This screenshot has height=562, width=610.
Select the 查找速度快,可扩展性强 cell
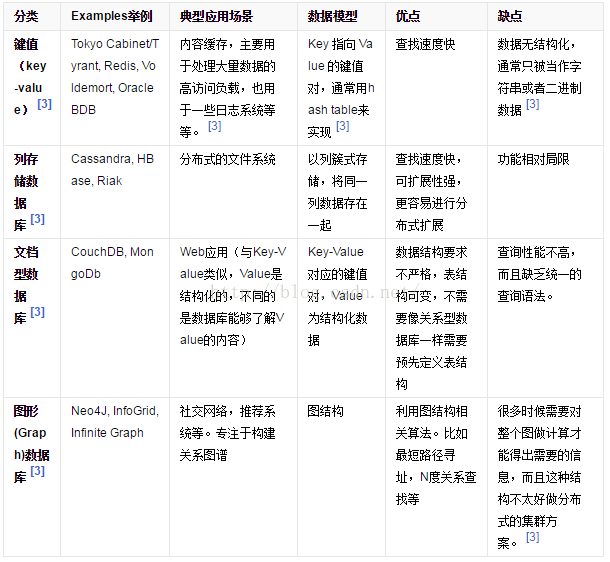point(436,192)
